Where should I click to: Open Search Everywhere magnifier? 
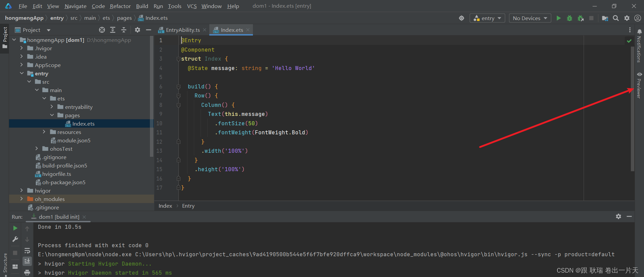(616, 18)
